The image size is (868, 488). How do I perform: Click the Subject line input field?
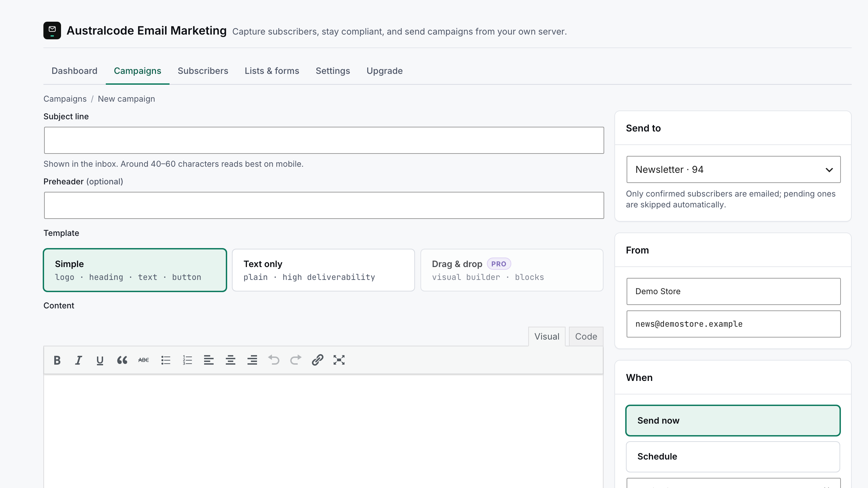324,140
